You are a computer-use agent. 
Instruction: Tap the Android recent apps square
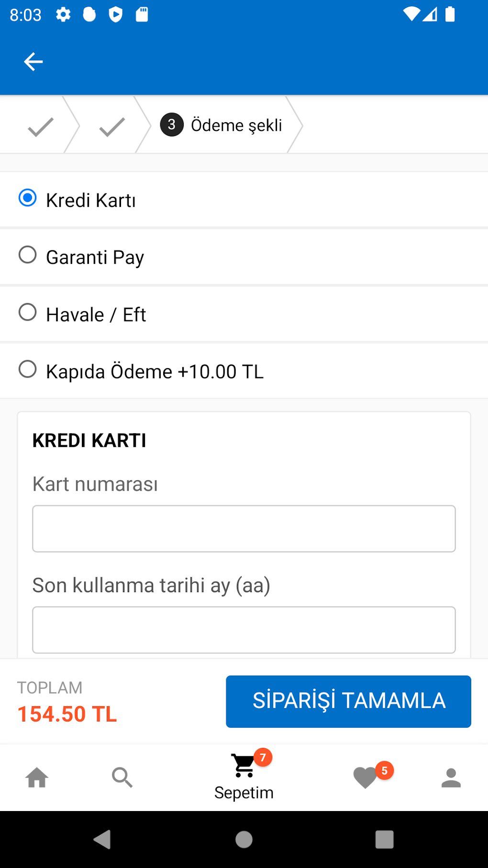(x=384, y=839)
